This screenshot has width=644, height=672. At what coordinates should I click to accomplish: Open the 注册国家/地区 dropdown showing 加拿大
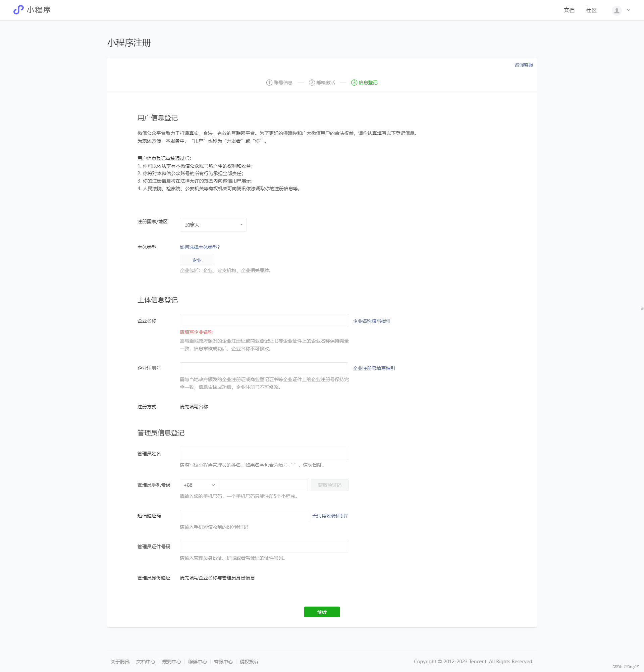click(x=213, y=224)
